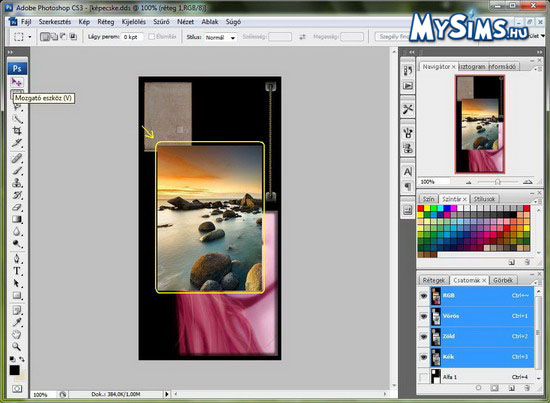Select the Move tool in the toolbox

pos(16,82)
